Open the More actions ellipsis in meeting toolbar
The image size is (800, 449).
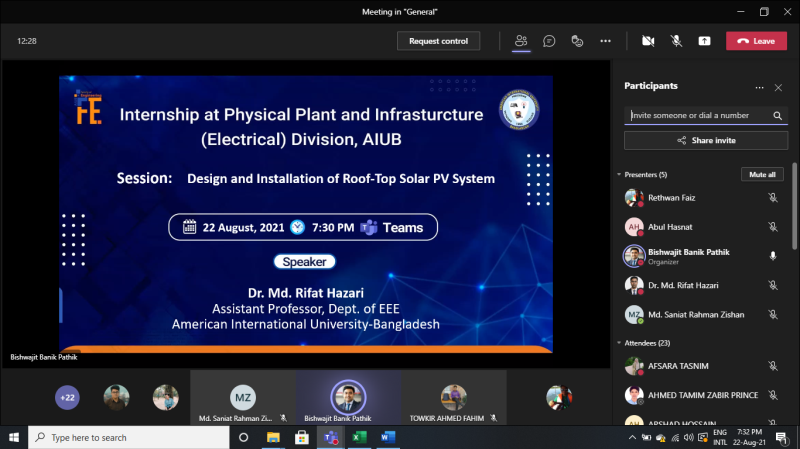click(605, 41)
